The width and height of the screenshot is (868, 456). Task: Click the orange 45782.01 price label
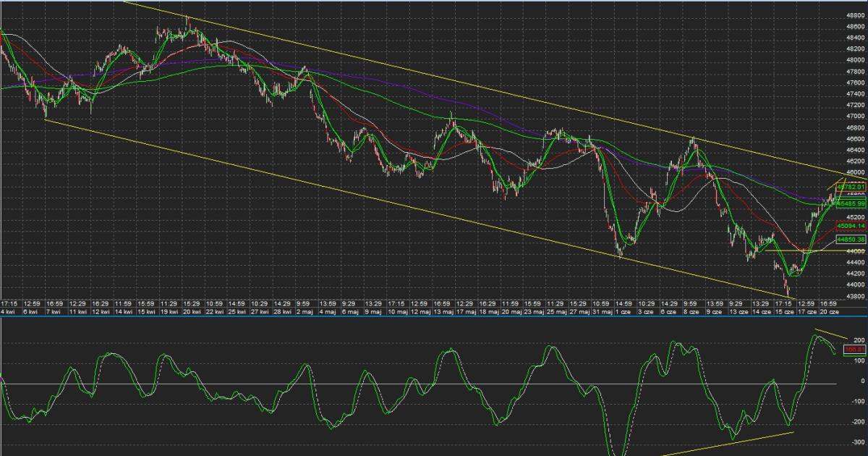[851, 187]
